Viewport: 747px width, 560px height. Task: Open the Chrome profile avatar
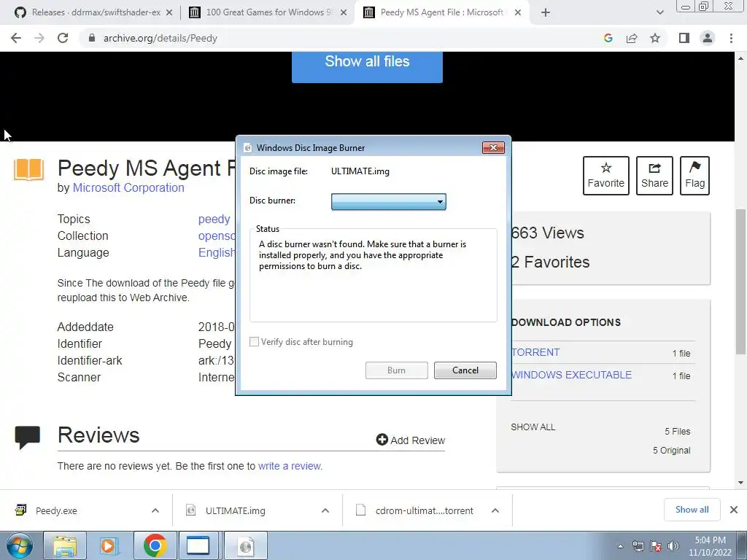pyautogui.click(x=708, y=38)
